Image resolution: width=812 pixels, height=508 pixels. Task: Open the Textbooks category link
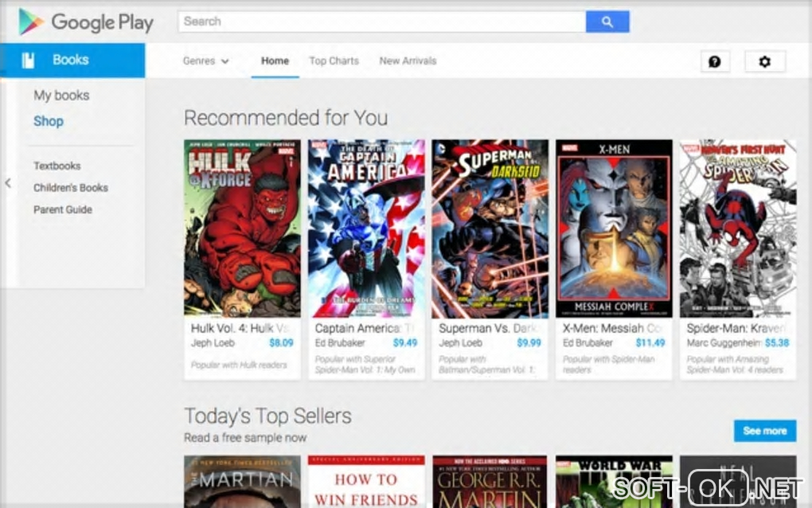(x=57, y=166)
